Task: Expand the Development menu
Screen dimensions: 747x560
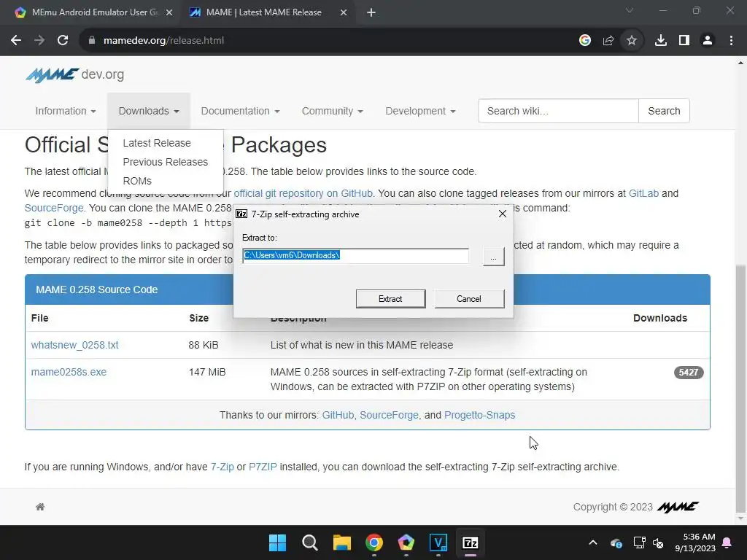Action: click(x=420, y=111)
